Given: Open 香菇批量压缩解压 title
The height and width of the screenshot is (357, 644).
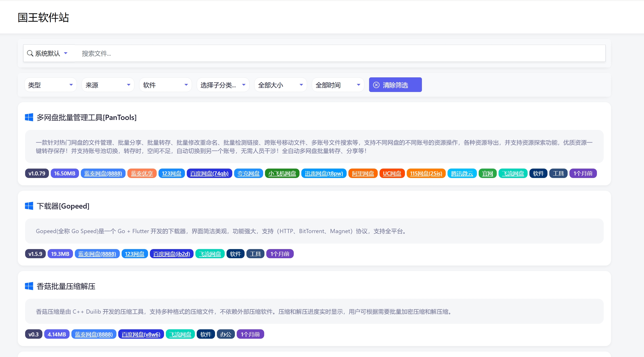Looking at the screenshot, I should (x=66, y=286).
